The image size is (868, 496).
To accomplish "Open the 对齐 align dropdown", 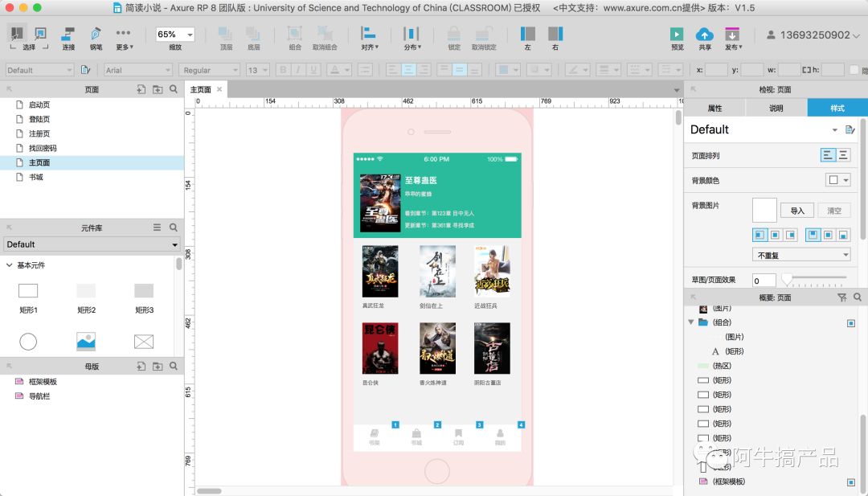I will [369, 39].
